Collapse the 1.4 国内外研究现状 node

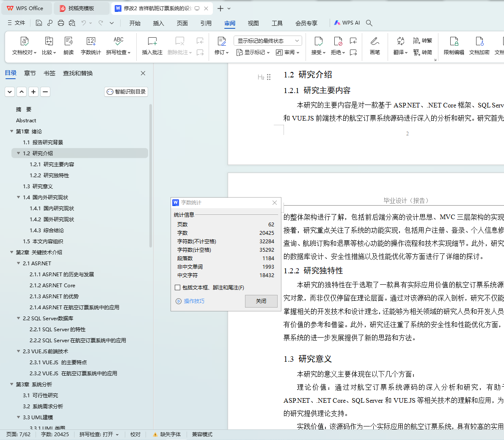(x=19, y=197)
